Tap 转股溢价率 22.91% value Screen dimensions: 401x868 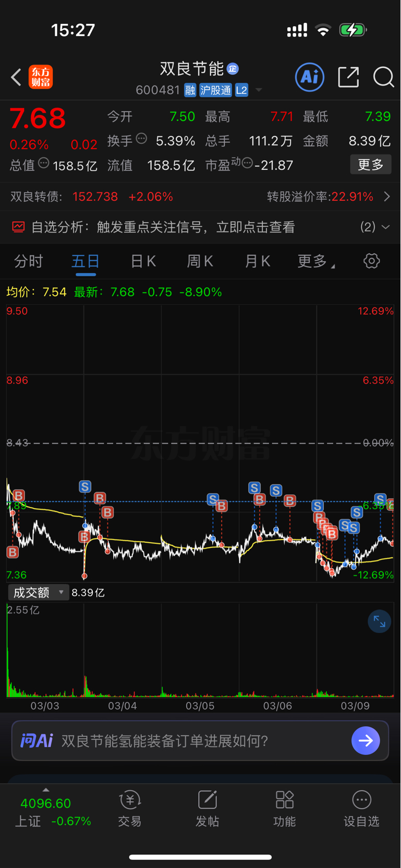pos(353,197)
